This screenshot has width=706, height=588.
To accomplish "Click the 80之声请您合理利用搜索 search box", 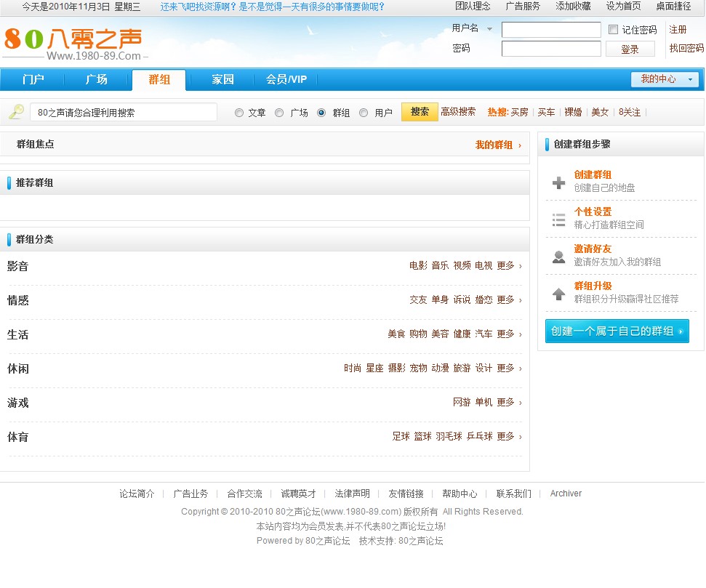I will click(x=124, y=113).
